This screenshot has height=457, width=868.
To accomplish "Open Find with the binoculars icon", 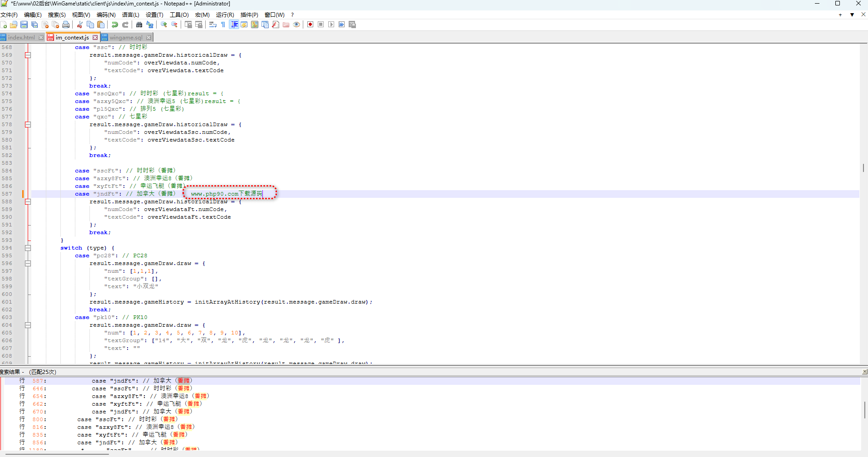I will coord(139,25).
